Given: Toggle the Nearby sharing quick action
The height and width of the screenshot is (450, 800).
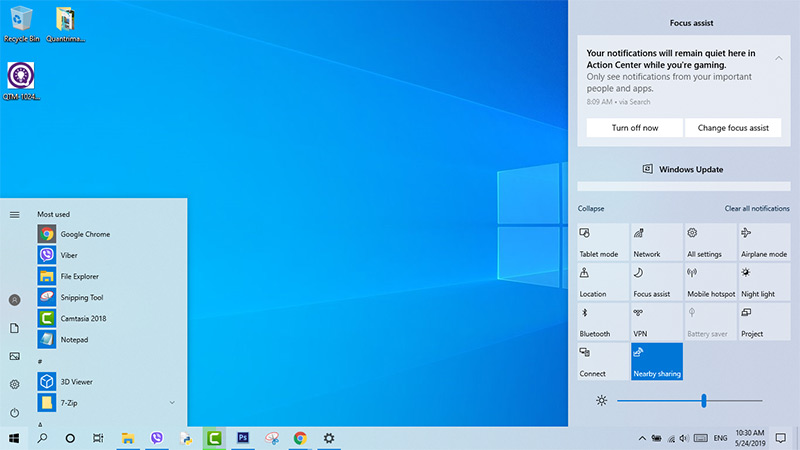Looking at the screenshot, I should 657,361.
